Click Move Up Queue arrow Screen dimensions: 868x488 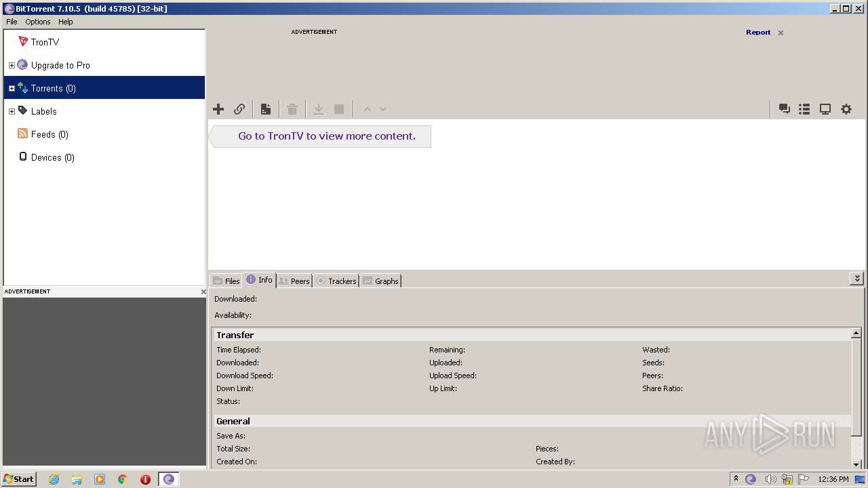point(368,109)
